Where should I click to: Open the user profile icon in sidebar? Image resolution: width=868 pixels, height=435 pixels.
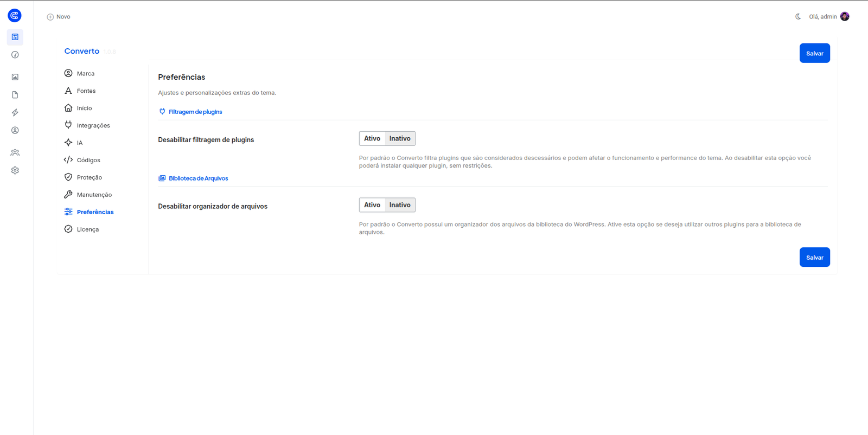[x=15, y=130]
